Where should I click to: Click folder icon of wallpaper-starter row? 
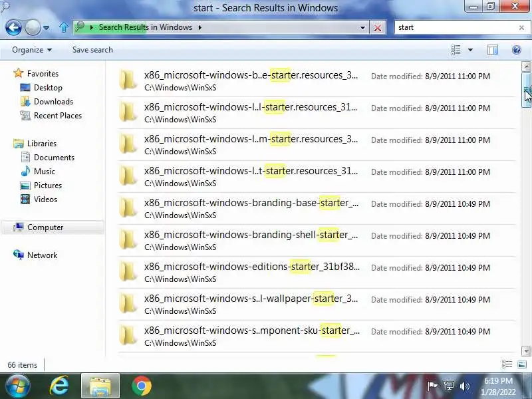pyautogui.click(x=128, y=303)
